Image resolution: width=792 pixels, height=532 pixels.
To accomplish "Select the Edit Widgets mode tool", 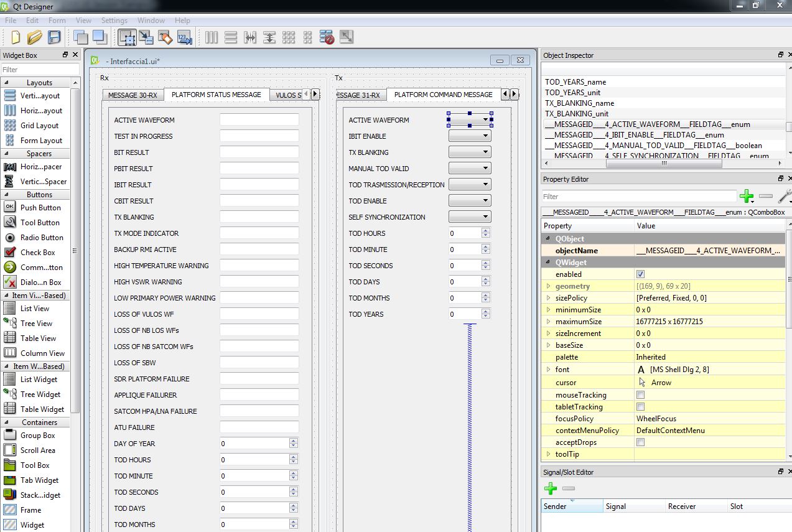I will [128, 37].
